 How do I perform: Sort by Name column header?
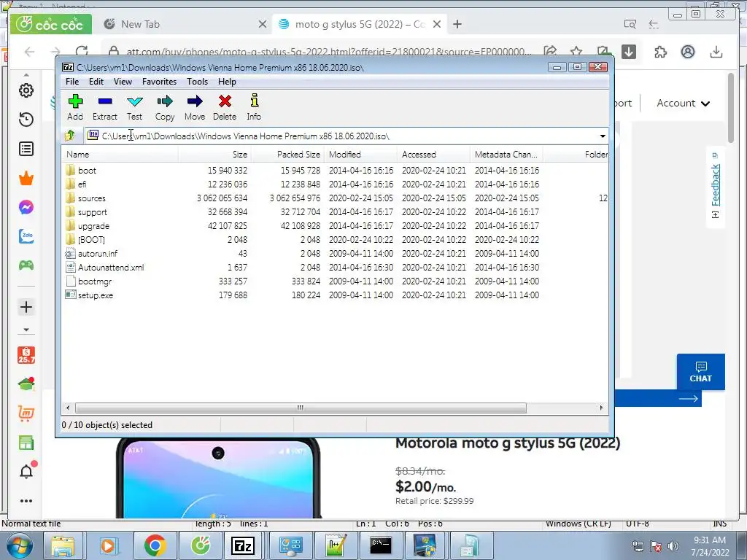120,155
